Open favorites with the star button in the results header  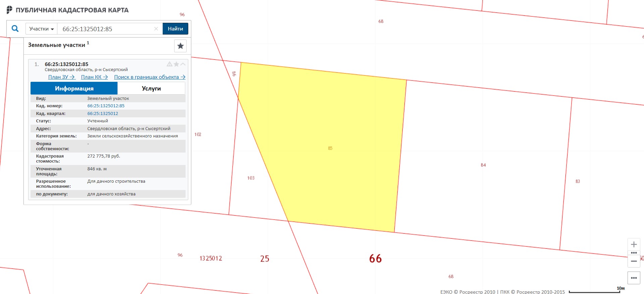[180, 46]
